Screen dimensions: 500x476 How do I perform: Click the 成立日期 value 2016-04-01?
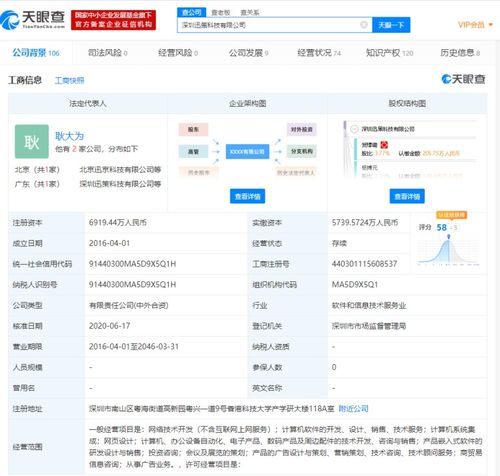(x=109, y=243)
